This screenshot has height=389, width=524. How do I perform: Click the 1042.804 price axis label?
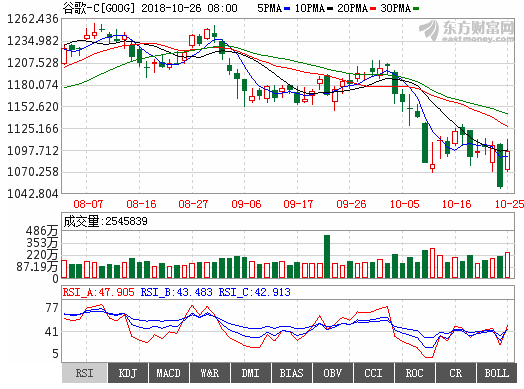click(33, 193)
